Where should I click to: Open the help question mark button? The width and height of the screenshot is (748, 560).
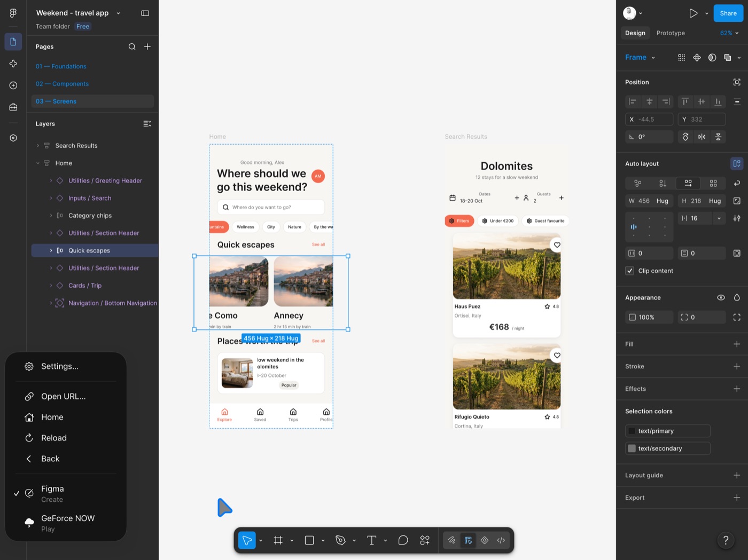(x=726, y=540)
